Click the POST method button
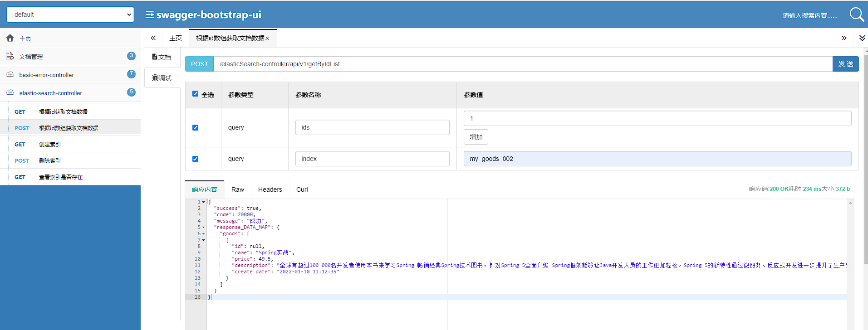Viewport: 868px width, 330px height. coord(200,64)
